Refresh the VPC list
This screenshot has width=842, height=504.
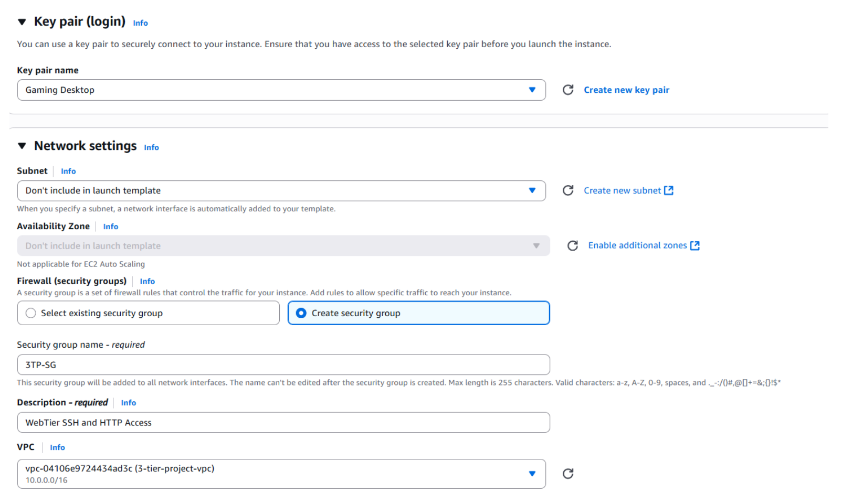[567, 474]
